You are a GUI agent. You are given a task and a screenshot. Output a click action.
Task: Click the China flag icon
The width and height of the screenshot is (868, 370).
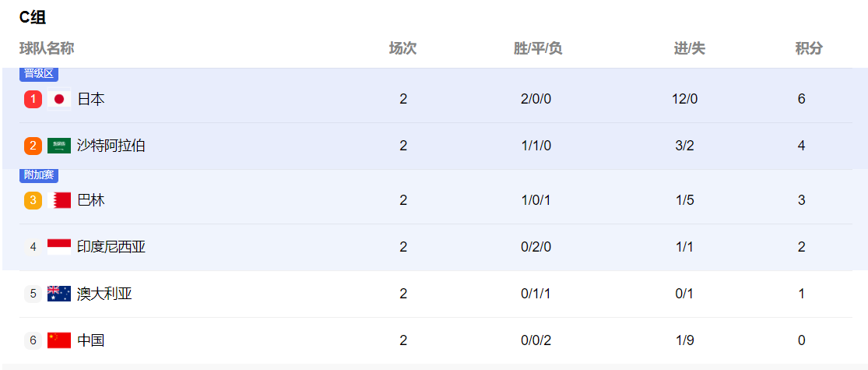point(59,340)
